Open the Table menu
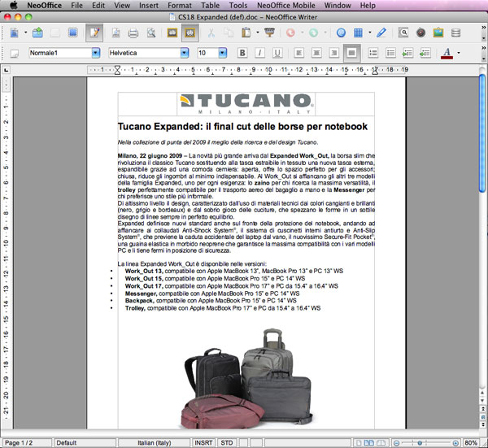 [x=210, y=6]
